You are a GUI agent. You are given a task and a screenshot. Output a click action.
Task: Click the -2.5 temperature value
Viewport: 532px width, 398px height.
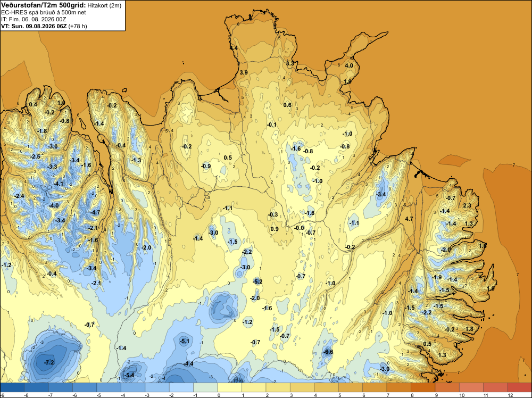point(35,156)
